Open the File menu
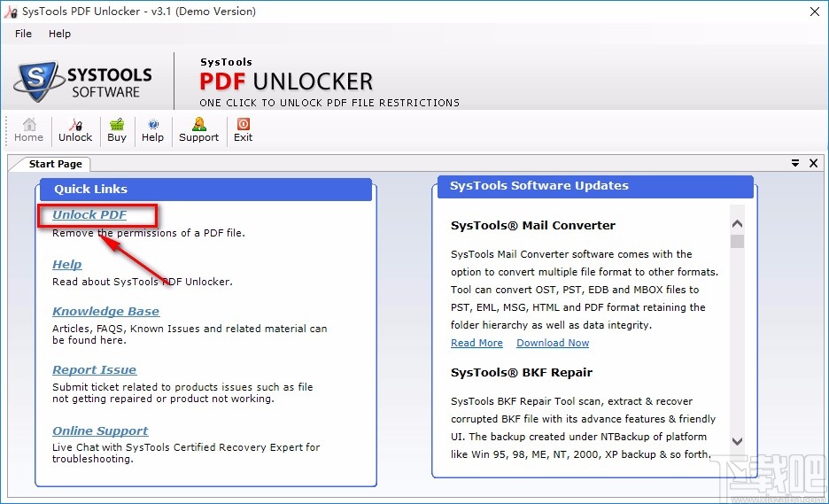 tap(23, 34)
